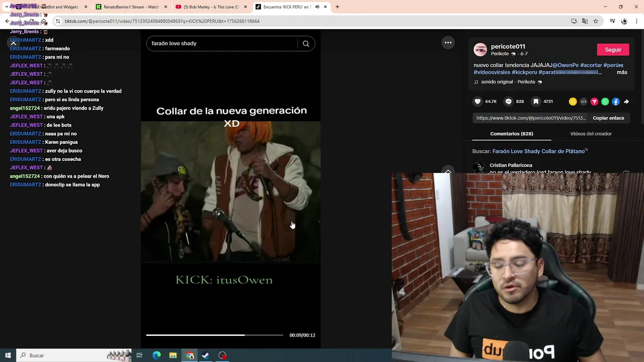Open the Comentarios (828) tab
644x362 pixels.
(x=512, y=134)
